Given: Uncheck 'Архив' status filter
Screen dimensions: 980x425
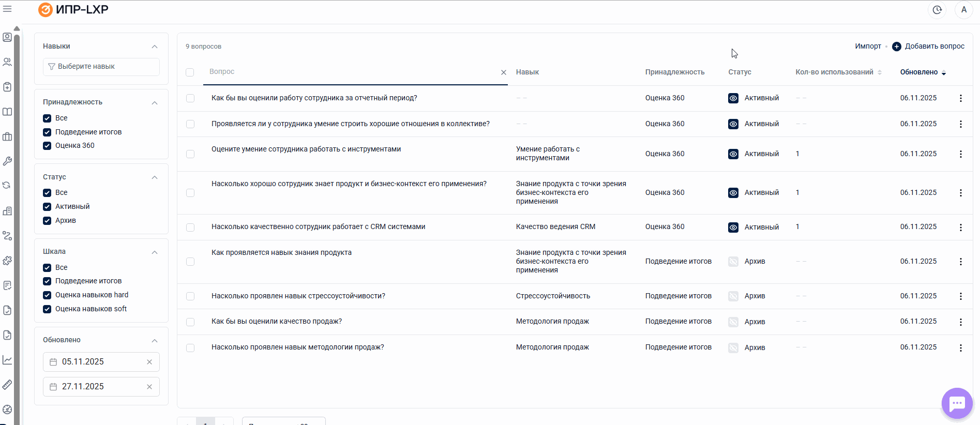Looking at the screenshot, I should point(47,221).
